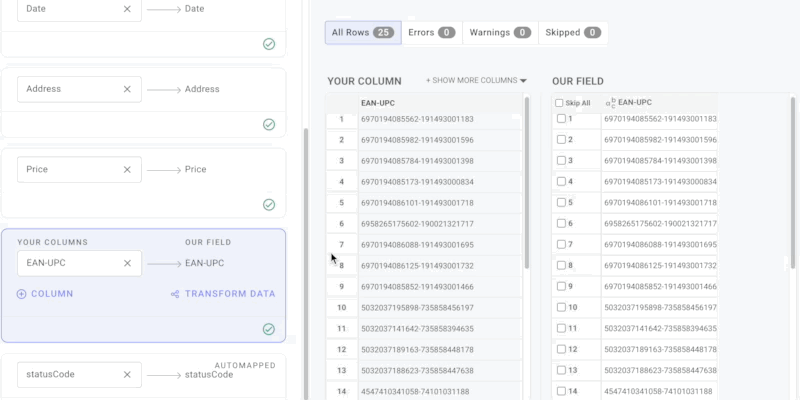Add another column with plus Column
The width and height of the screenshot is (800, 400).
pyautogui.click(x=45, y=294)
